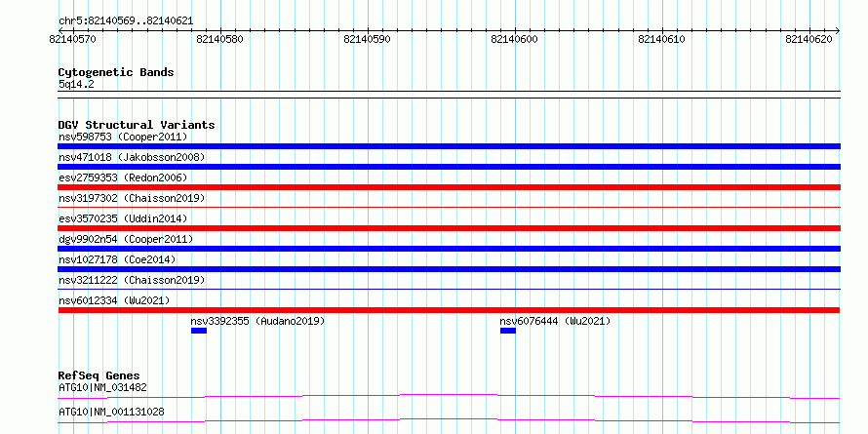
Task: Select the red bar for esv2759353
Action: pos(449,187)
